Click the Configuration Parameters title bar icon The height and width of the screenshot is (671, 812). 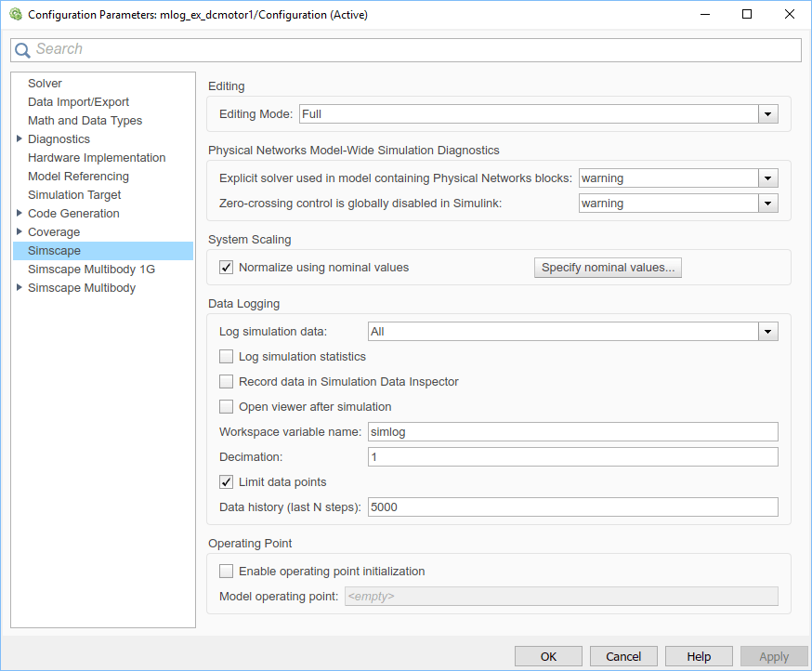pyautogui.click(x=14, y=14)
